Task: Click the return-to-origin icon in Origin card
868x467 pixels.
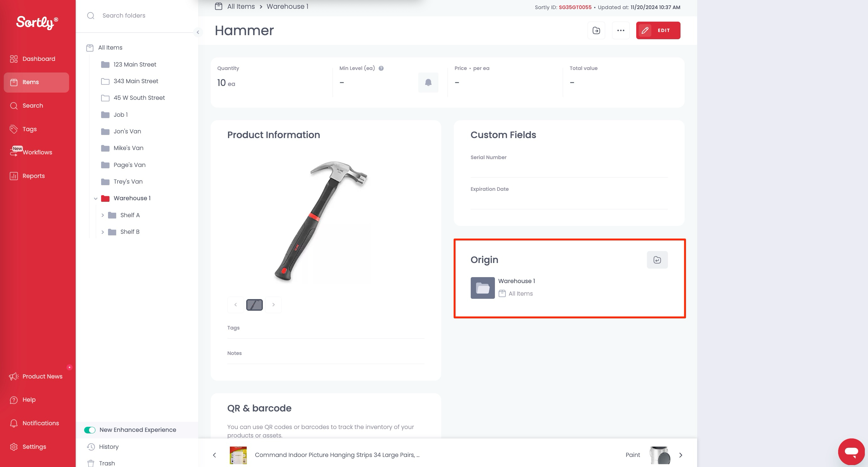Action: click(657, 260)
